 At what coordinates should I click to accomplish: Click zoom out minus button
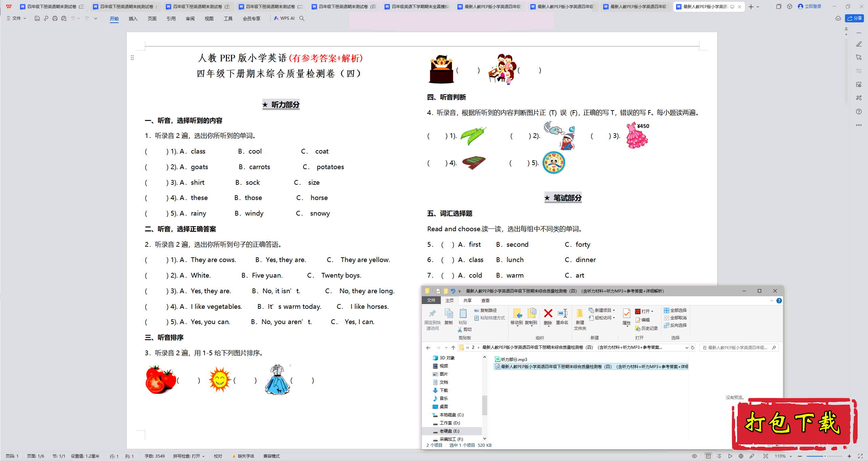[800, 456]
